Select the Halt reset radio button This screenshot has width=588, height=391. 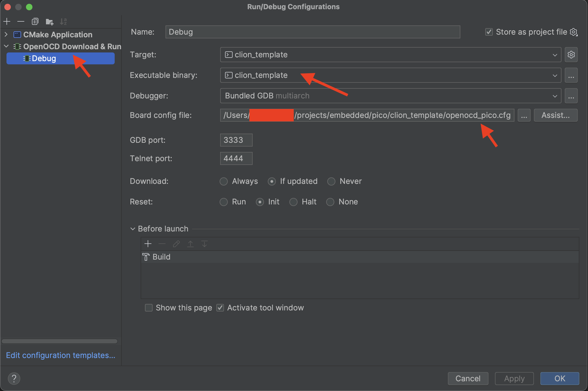point(293,202)
